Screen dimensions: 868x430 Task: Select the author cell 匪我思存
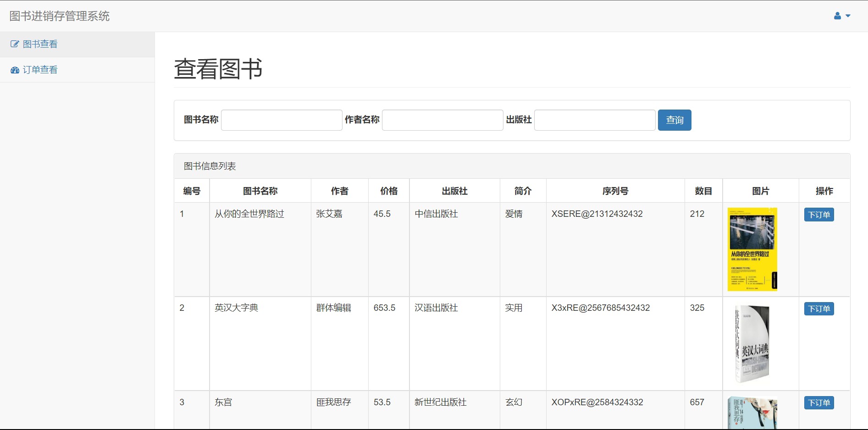click(333, 402)
